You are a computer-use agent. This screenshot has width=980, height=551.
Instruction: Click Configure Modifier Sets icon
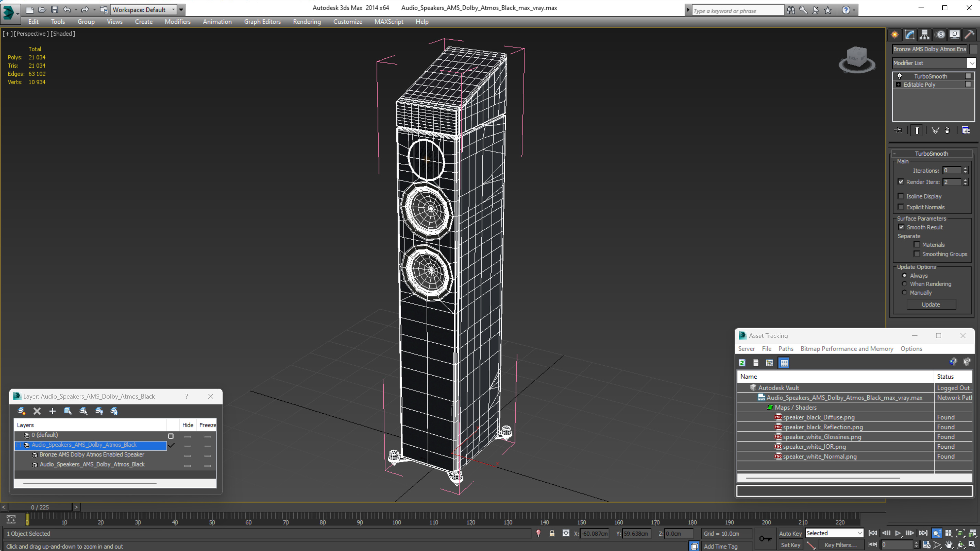966,130
